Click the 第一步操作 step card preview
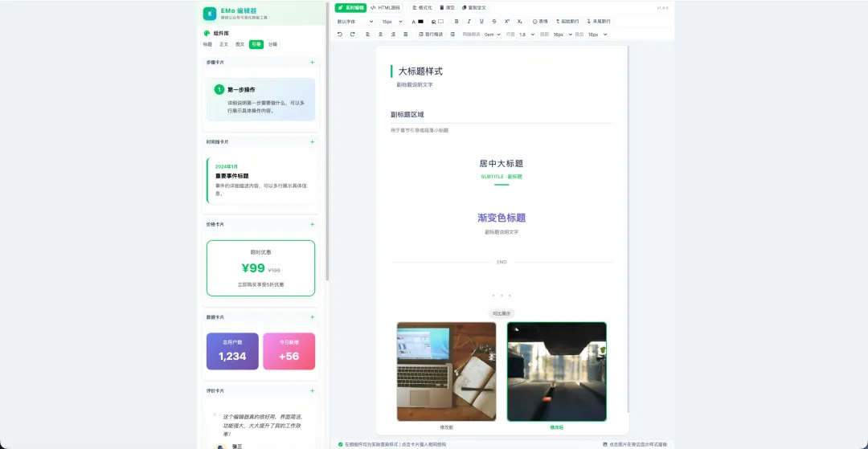The image size is (868, 449). [x=260, y=100]
